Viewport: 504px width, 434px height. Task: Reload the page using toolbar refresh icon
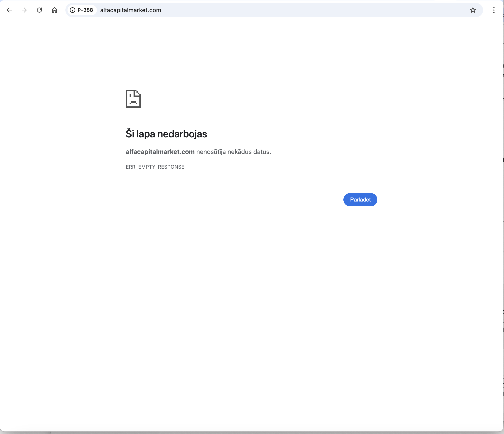pyautogui.click(x=39, y=10)
